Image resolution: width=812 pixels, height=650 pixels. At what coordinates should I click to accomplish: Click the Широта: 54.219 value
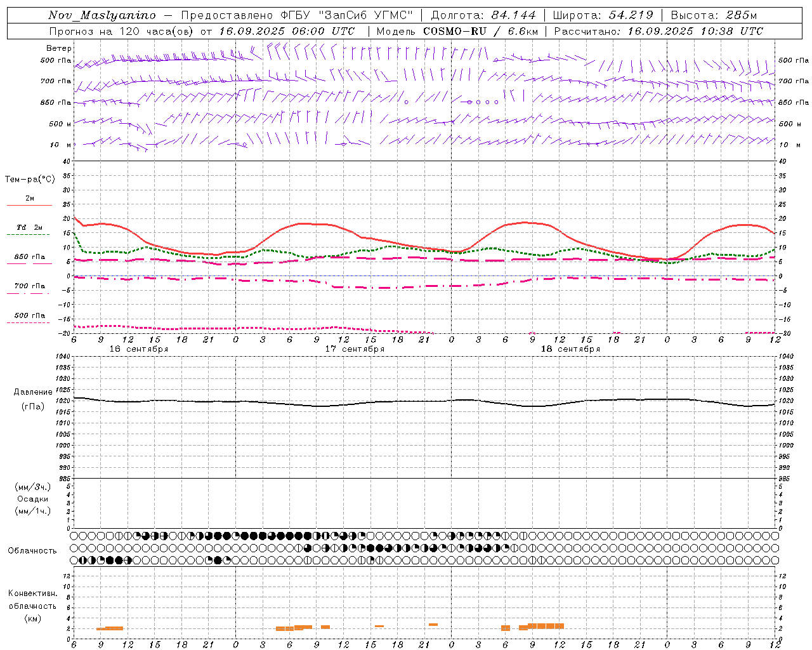(603, 15)
